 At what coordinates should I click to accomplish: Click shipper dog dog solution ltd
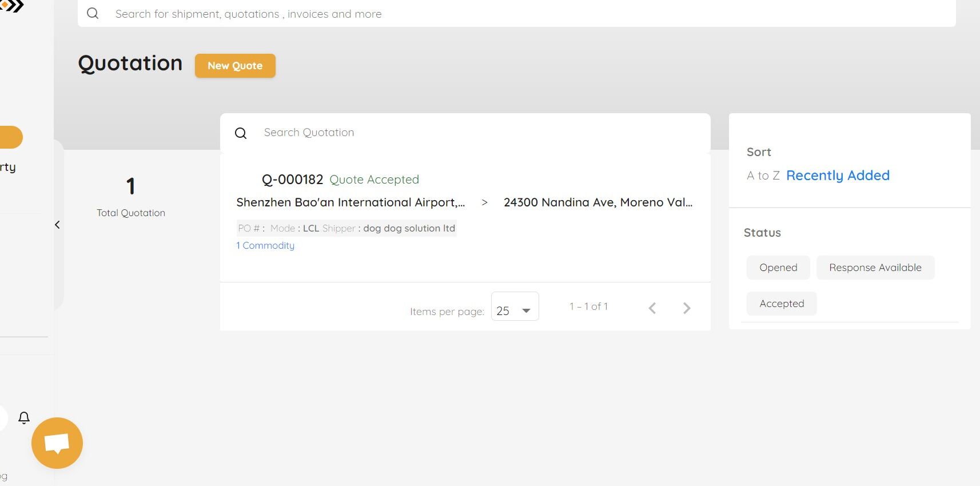[x=409, y=228]
